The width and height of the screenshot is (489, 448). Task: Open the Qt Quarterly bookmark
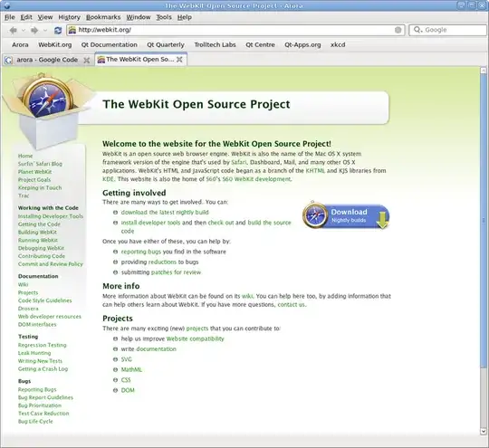166,45
